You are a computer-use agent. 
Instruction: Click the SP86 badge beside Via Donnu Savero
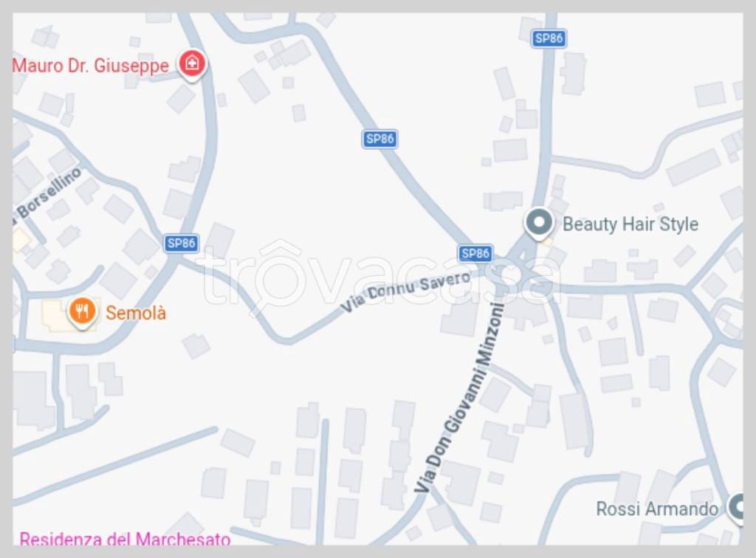[475, 253]
